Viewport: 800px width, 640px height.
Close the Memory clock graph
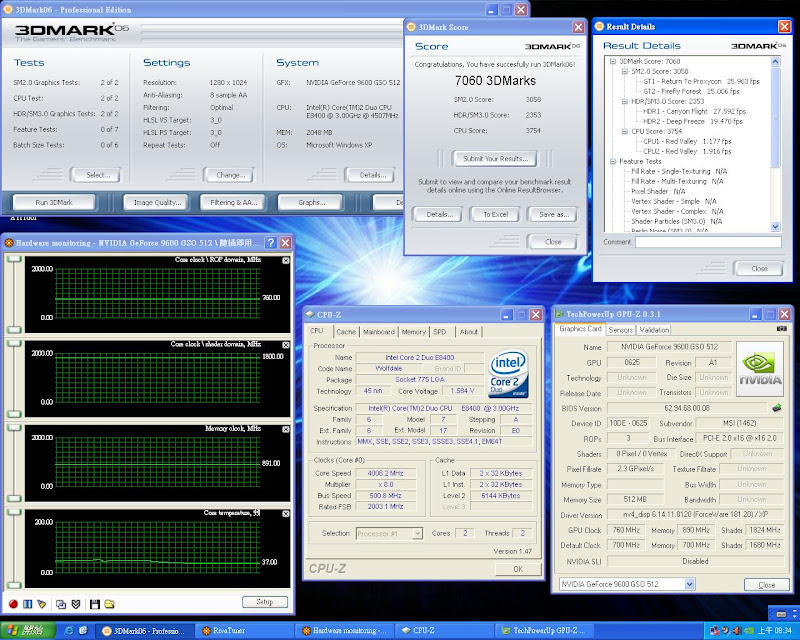pos(286,429)
